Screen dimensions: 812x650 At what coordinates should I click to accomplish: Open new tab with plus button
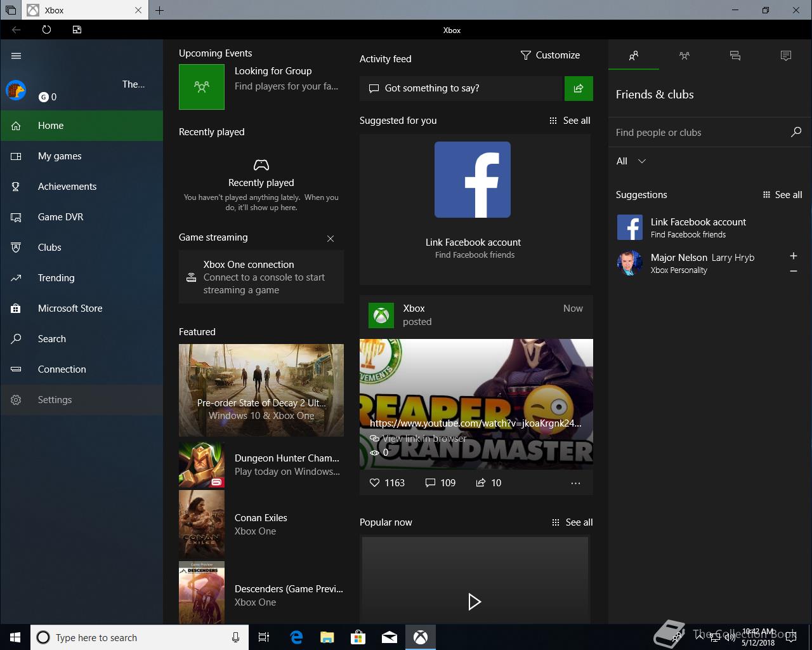pyautogui.click(x=159, y=10)
